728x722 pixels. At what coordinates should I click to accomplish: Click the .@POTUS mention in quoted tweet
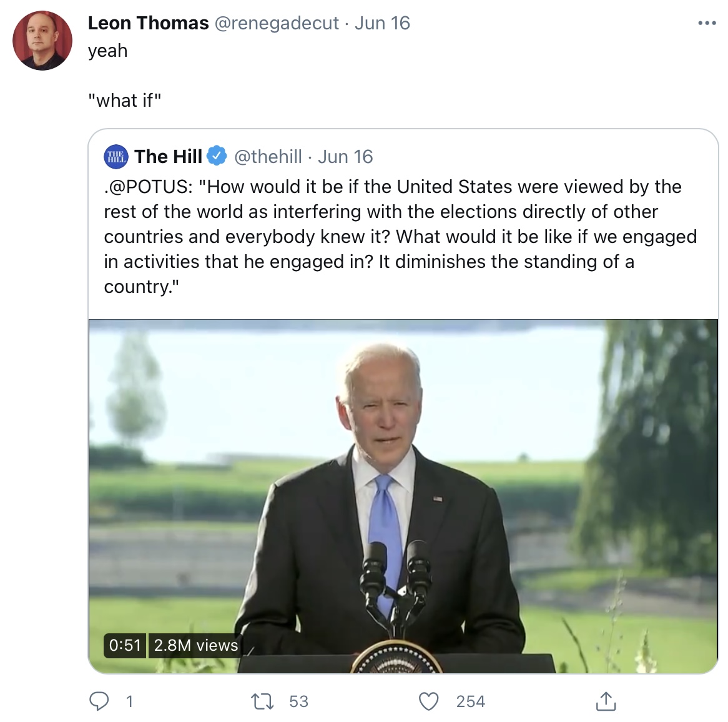(x=148, y=187)
